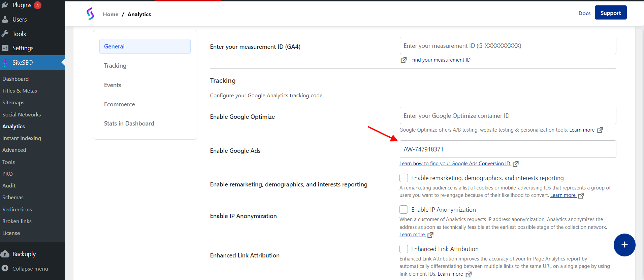Click the SiteSEO icon in sidebar
This screenshot has width=644, height=280.
5,63
